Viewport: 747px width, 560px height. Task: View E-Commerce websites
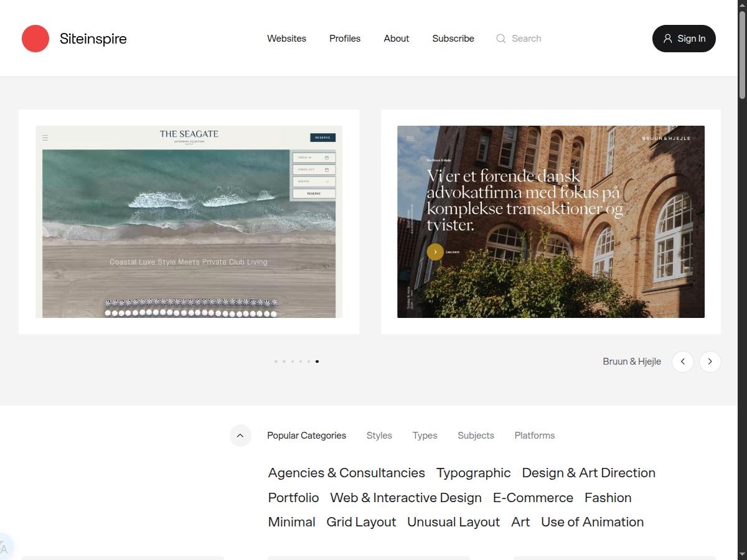[x=533, y=498]
